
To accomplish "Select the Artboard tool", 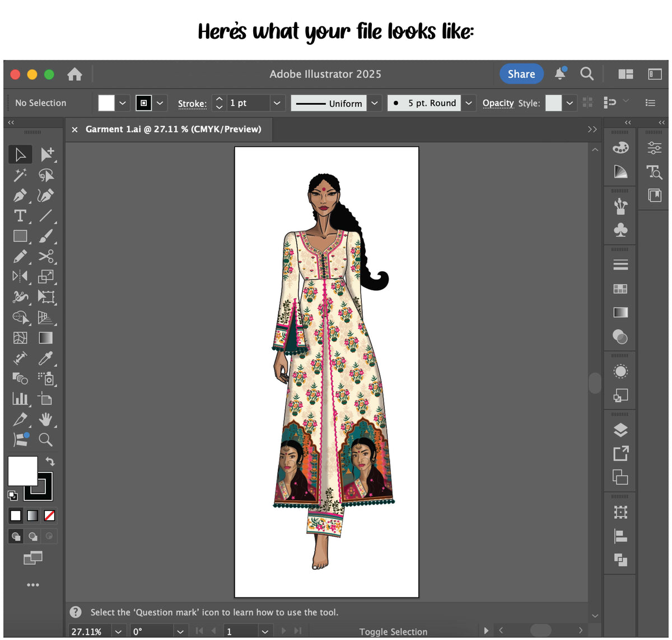I will click(x=45, y=399).
